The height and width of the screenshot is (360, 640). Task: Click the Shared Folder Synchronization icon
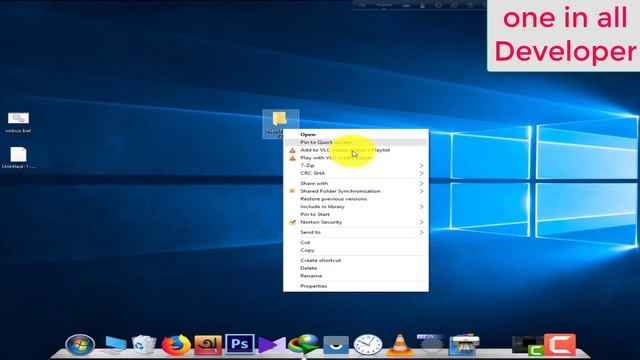(x=292, y=191)
